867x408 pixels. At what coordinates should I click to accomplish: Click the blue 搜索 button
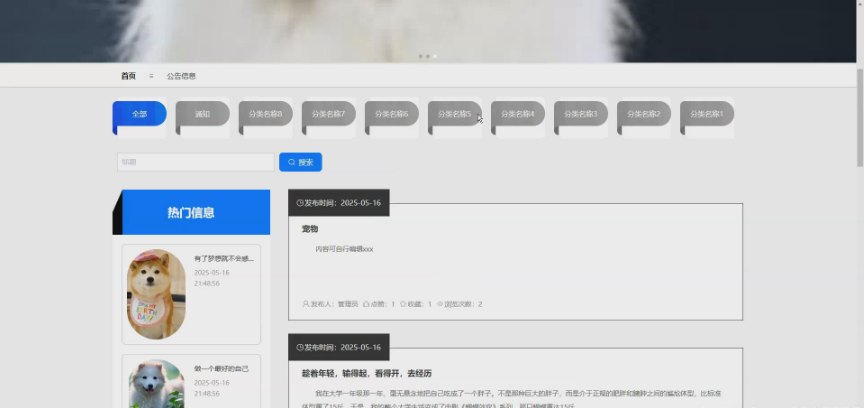point(300,162)
